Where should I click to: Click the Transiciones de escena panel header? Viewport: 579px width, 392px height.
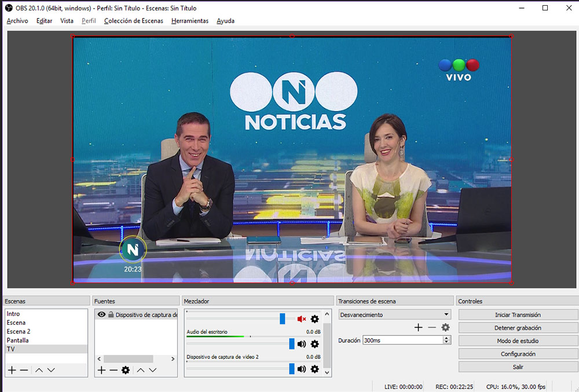(x=395, y=301)
